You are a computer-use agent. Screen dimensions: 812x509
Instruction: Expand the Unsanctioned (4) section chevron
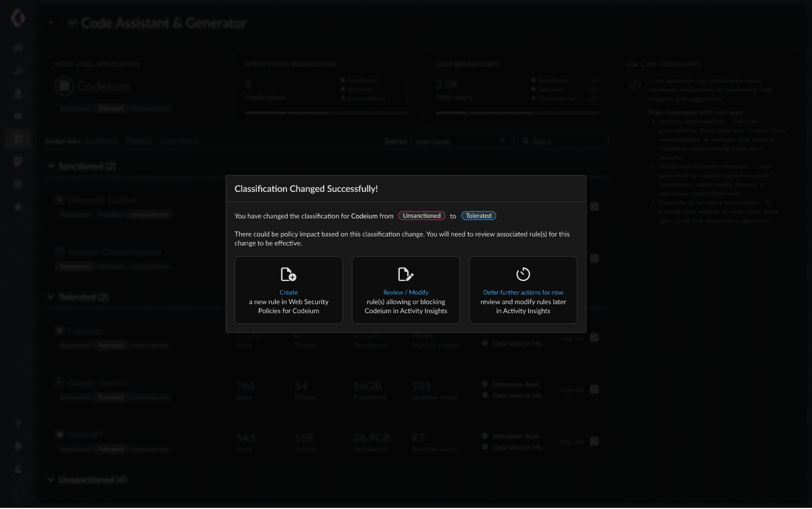click(51, 480)
